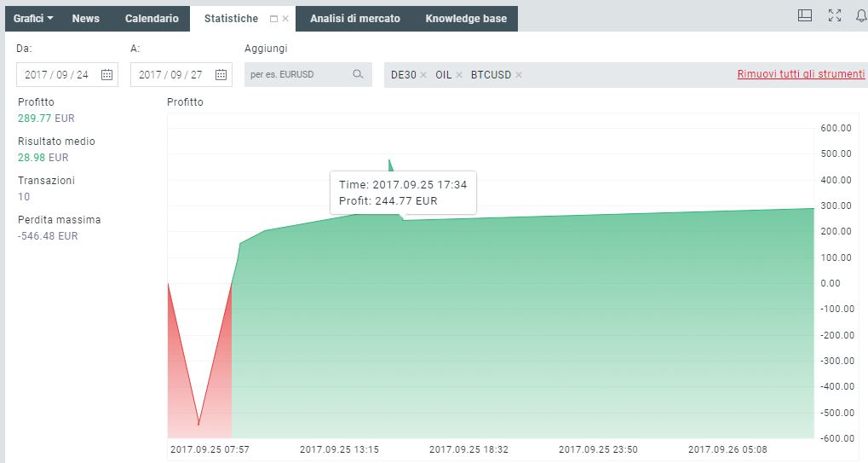Expand the Grafici dropdown menu
868x463 pixels.
coord(33,19)
